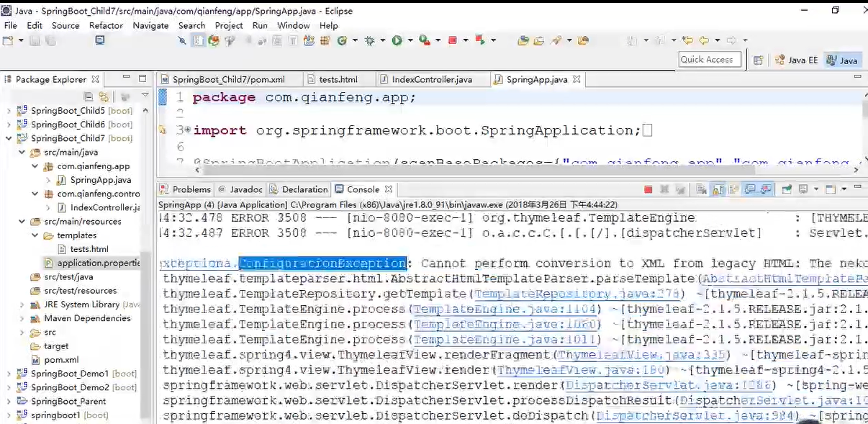Toggle Link with Editor in Package Explorer

point(104,96)
